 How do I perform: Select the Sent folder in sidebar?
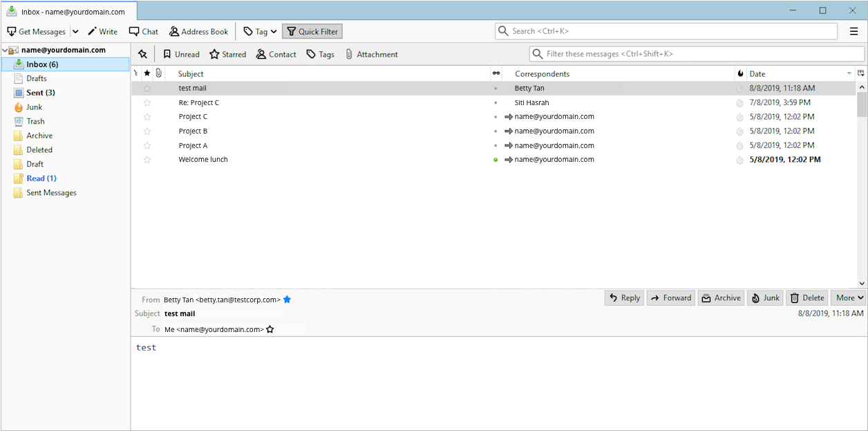pyautogui.click(x=40, y=93)
